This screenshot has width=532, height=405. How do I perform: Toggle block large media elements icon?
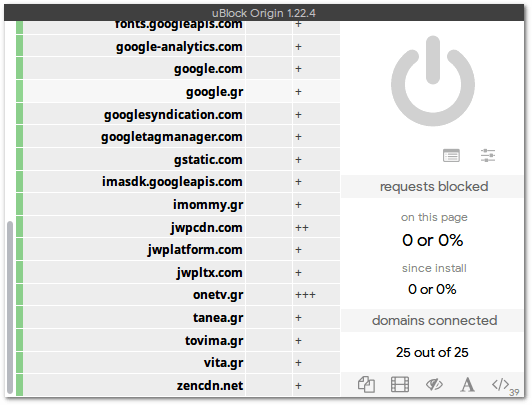(x=400, y=385)
